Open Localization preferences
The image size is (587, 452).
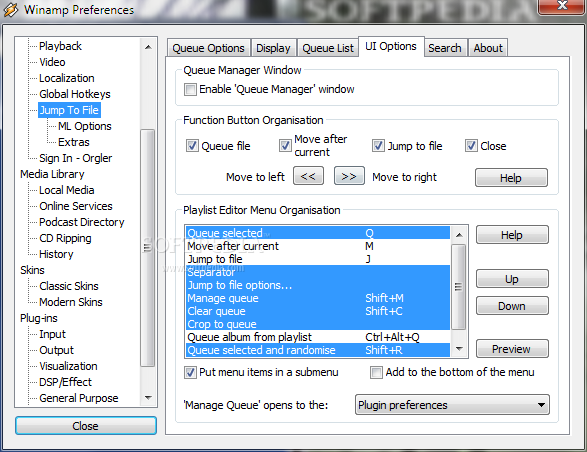(67, 78)
